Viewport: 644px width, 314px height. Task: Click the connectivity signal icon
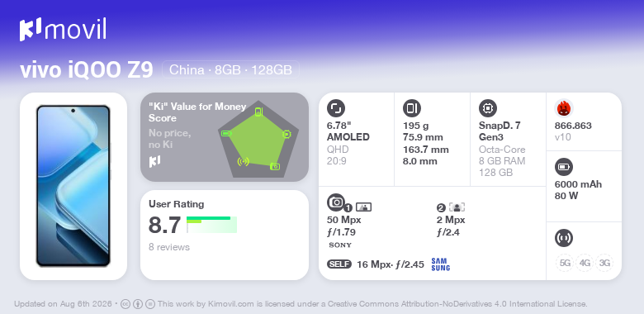[563, 238]
